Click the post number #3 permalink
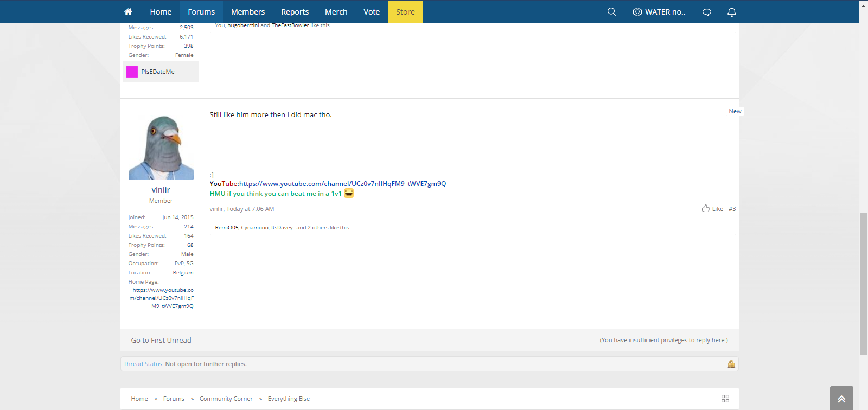 [732, 209]
